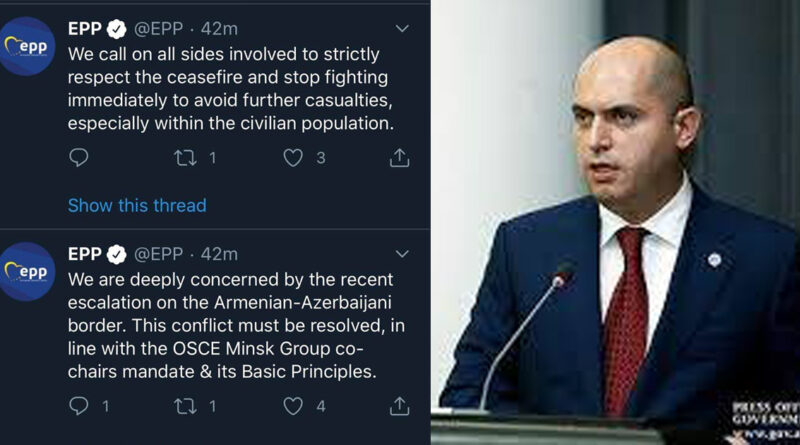Viewport: 800px width, 445px height.
Task: Open the first tweet's options chevron
Action: click(402, 29)
